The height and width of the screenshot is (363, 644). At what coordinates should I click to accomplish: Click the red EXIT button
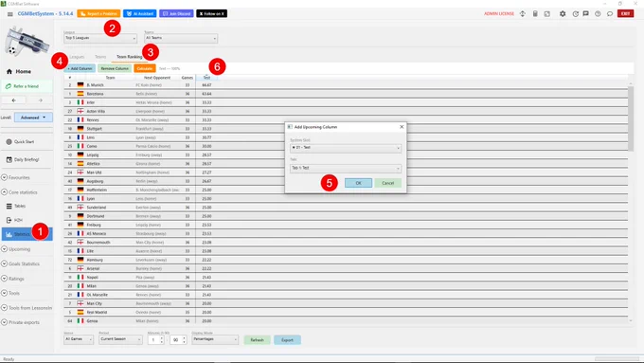click(x=625, y=13)
